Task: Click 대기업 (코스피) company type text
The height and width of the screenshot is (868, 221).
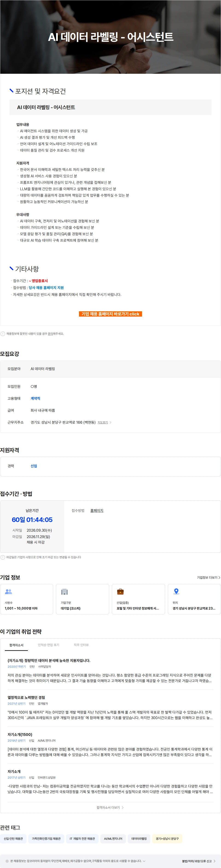Action: pos(70,608)
